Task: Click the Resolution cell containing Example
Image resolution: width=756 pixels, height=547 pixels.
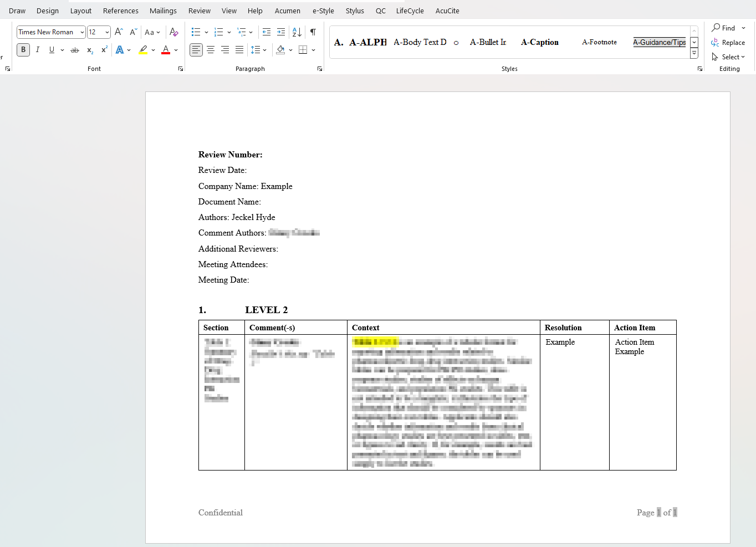Action: pos(574,402)
